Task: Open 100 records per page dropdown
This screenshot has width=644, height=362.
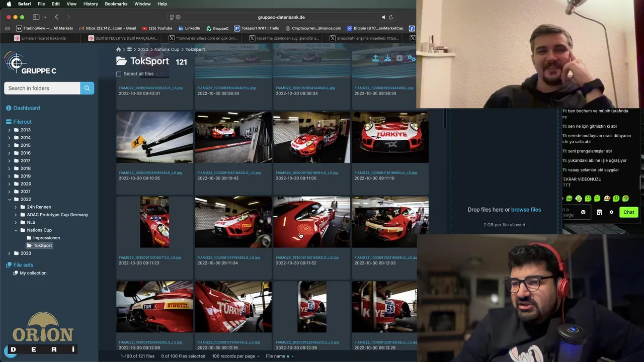Action: click(x=235, y=356)
